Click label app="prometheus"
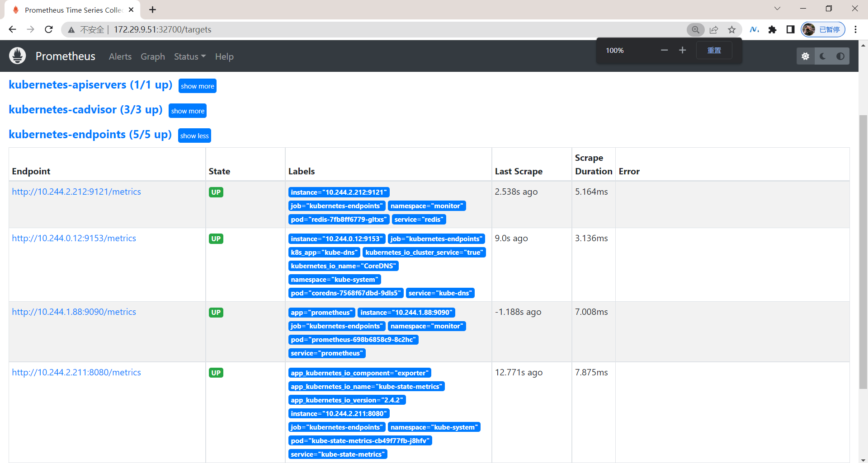868x463 pixels. click(322, 313)
